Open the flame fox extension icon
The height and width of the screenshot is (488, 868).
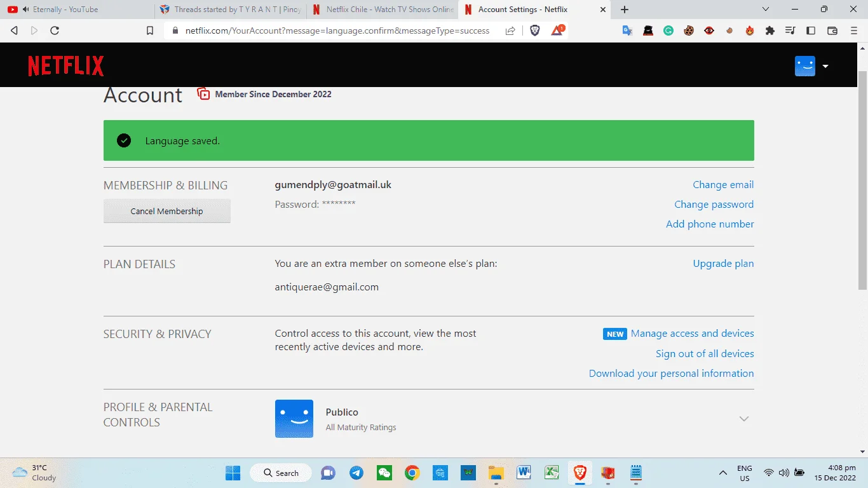pos(750,30)
